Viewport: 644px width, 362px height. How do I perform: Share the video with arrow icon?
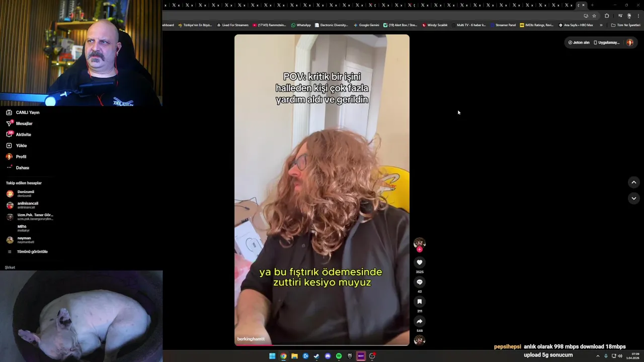[420, 321]
